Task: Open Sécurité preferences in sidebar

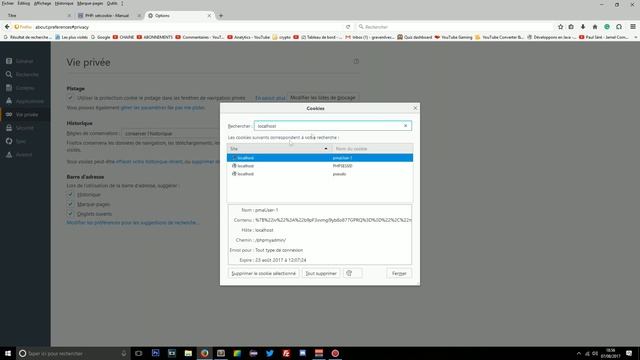Action: 25,128
